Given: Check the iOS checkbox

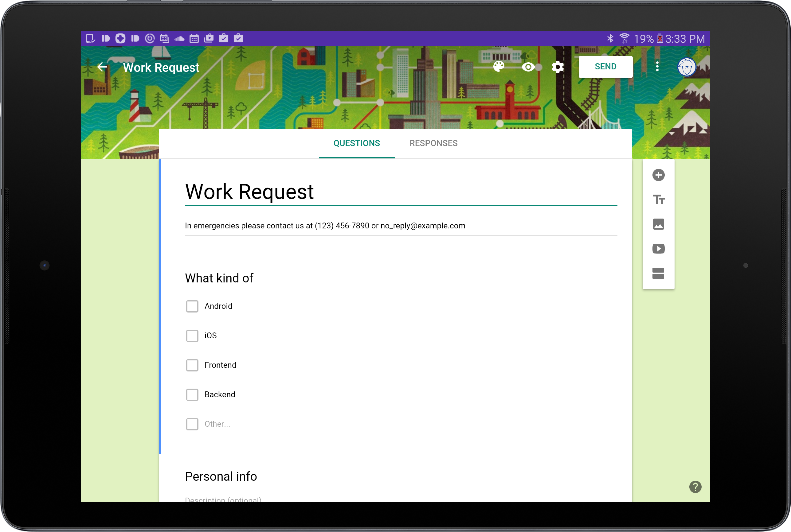Looking at the screenshot, I should tap(192, 336).
